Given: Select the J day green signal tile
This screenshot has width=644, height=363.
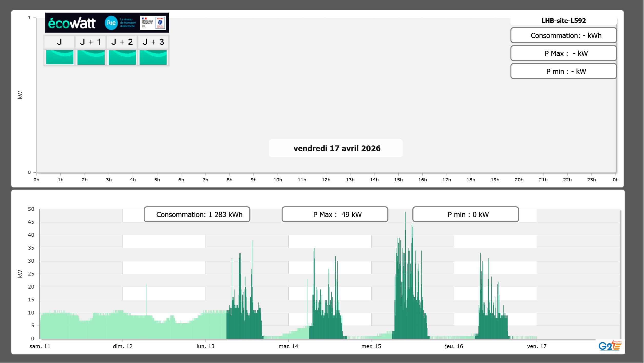Looking at the screenshot, I should pyautogui.click(x=60, y=57).
